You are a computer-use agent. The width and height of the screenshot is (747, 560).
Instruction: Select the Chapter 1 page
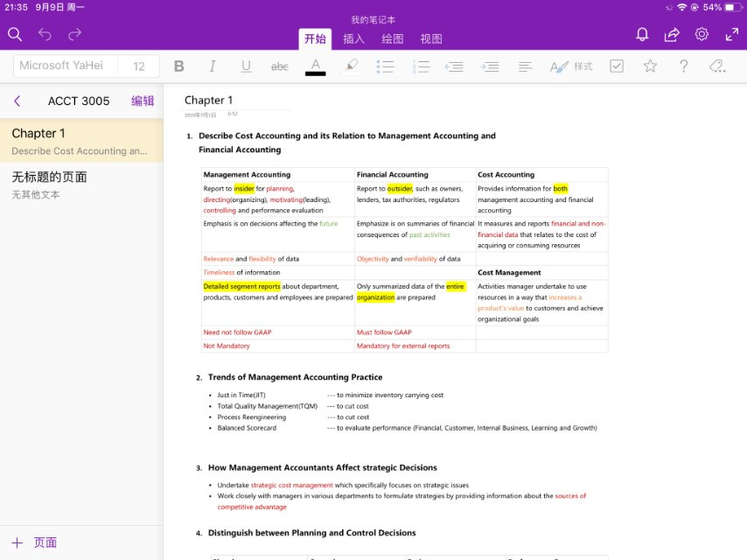tap(81, 141)
